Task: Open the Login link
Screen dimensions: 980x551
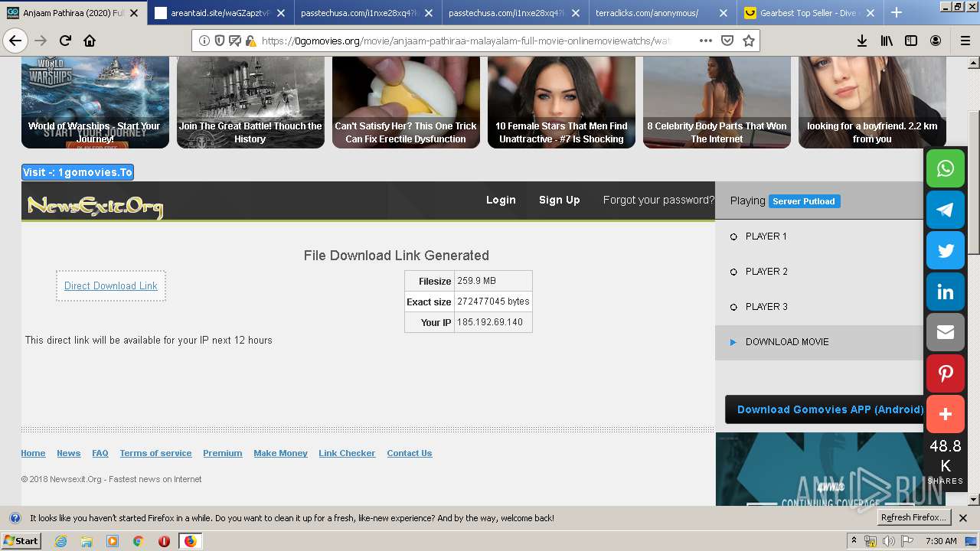Action: [501, 200]
